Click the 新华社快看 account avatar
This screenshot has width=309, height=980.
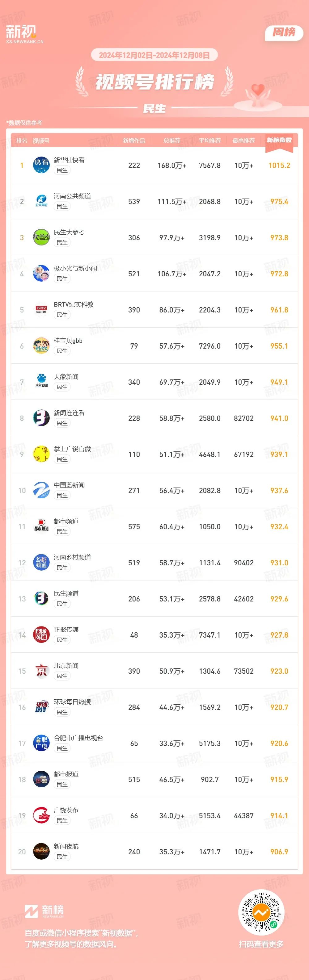click(x=41, y=165)
